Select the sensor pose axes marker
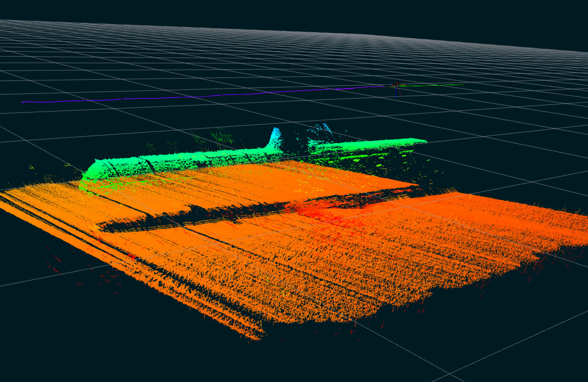This screenshot has height=382, width=588. (396, 88)
